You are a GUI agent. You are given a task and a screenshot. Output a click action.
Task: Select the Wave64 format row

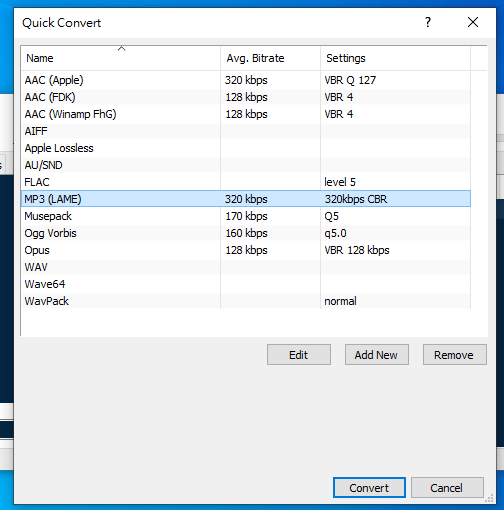[246, 284]
